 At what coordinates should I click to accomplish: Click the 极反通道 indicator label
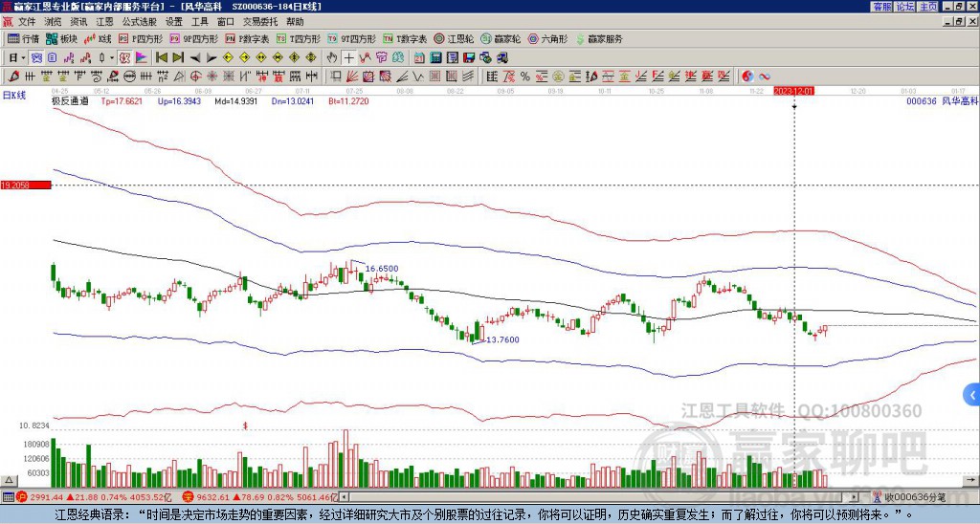coord(70,100)
